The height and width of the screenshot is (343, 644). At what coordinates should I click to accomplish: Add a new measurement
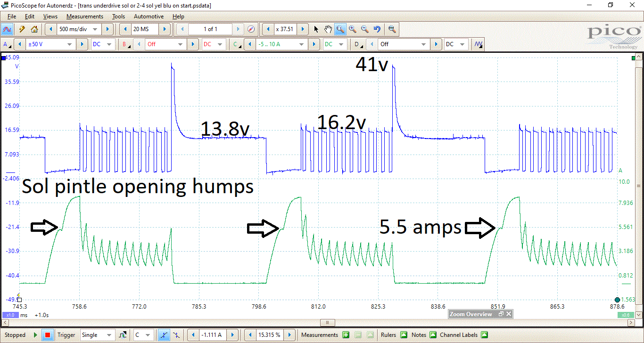tap(346, 335)
